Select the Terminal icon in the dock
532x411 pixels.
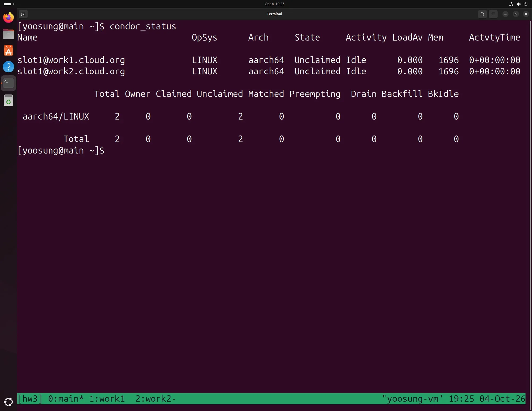click(x=8, y=83)
